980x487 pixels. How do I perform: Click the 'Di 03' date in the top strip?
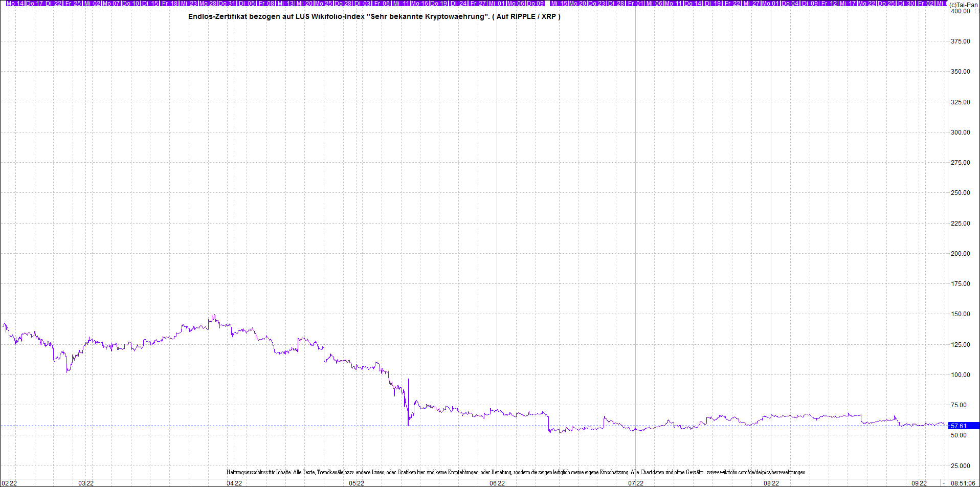(363, 4)
